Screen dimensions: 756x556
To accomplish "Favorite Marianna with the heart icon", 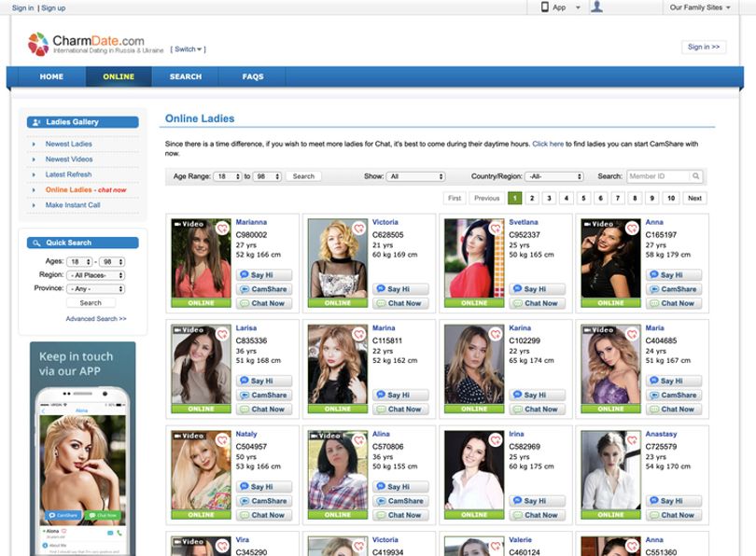I will click(x=222, y=228).
